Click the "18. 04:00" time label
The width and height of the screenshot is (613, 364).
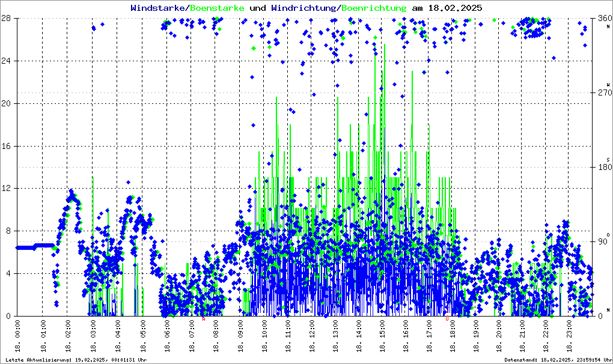(118, 336)
